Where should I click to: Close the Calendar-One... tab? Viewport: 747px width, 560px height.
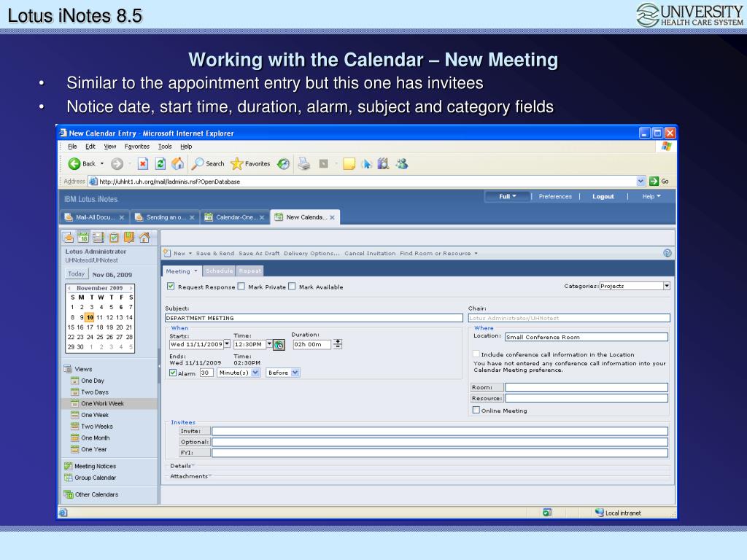(262, 217)
